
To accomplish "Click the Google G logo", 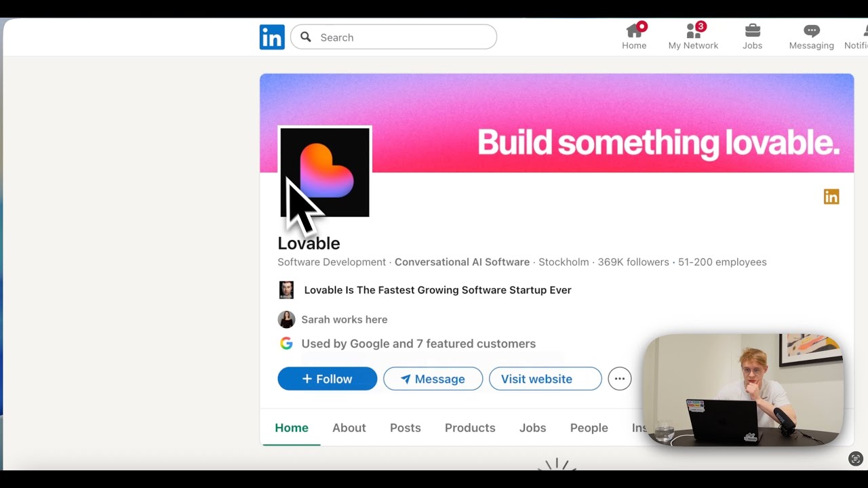I will (286, 344).
